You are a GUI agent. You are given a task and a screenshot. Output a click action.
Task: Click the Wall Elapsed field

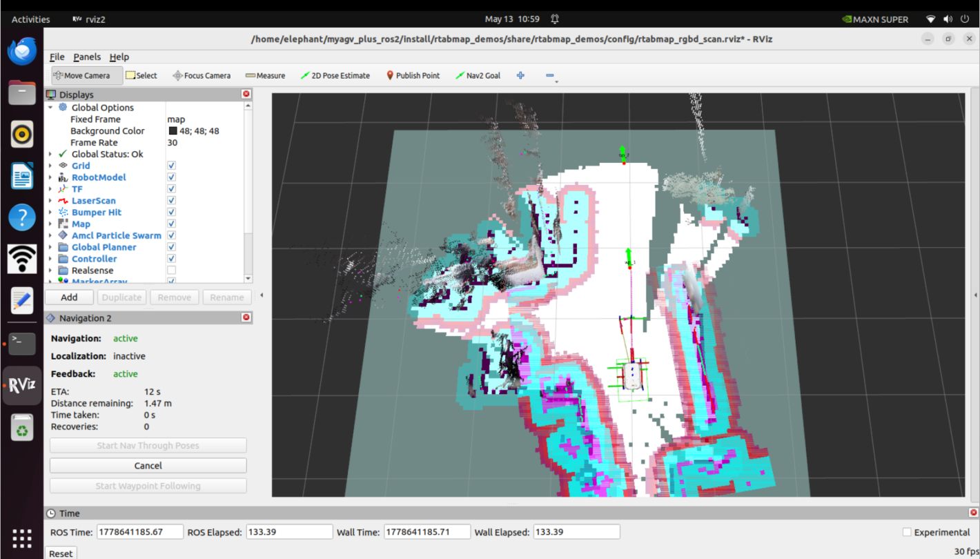click(576, 532)
